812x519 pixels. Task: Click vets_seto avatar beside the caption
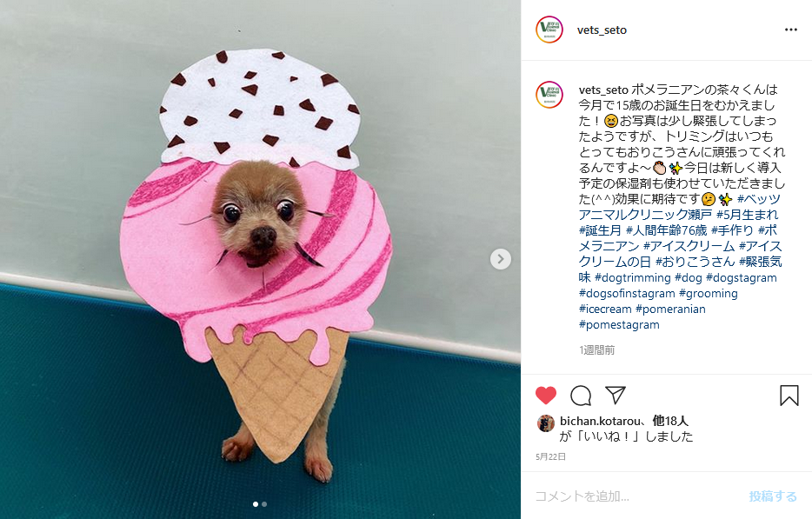click(549, 94)
